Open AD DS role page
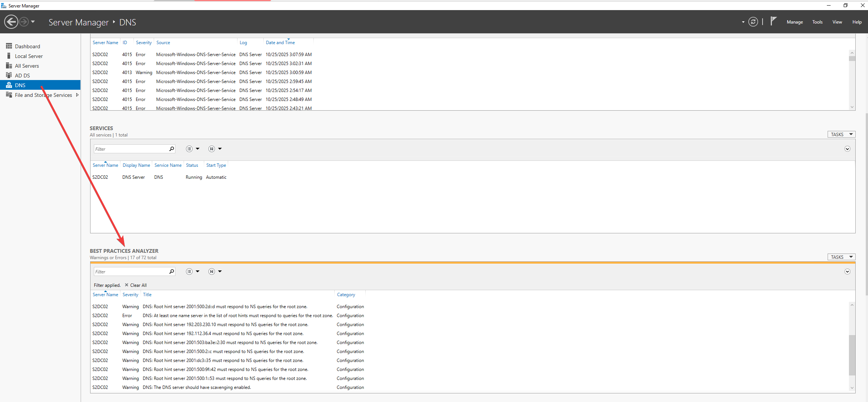 (x=22, y=76)
